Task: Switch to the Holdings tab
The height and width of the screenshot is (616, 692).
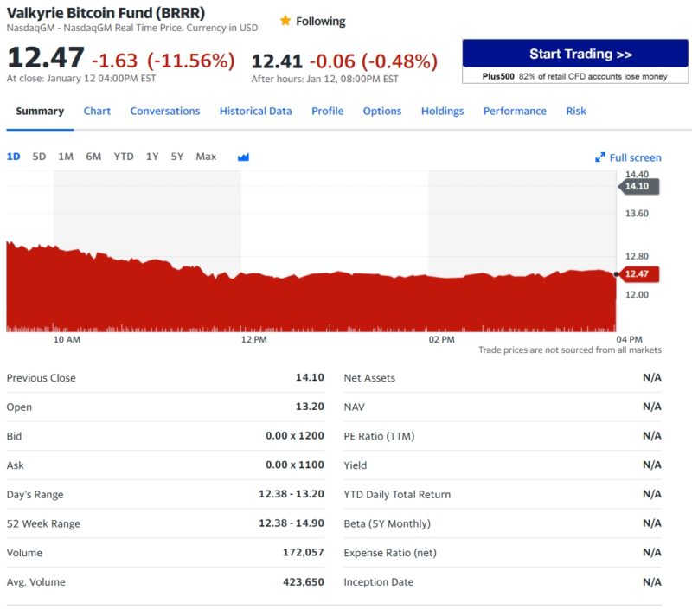Action: click(x=444, y=111)
